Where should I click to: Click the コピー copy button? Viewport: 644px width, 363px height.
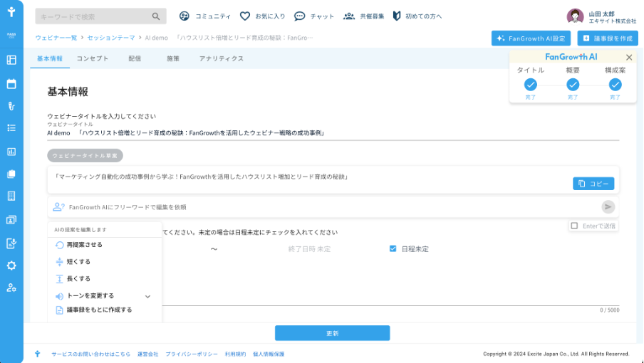coord(593,184)
